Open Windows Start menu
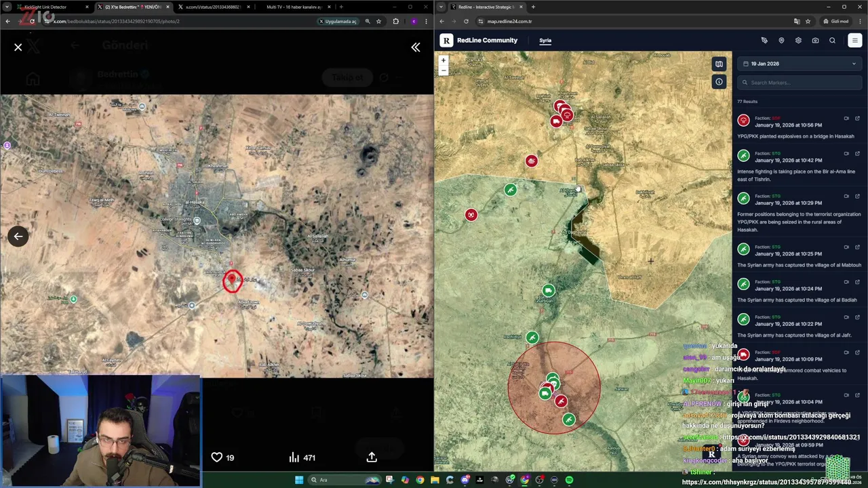868x488 pixels. click(x=298, y=480)
